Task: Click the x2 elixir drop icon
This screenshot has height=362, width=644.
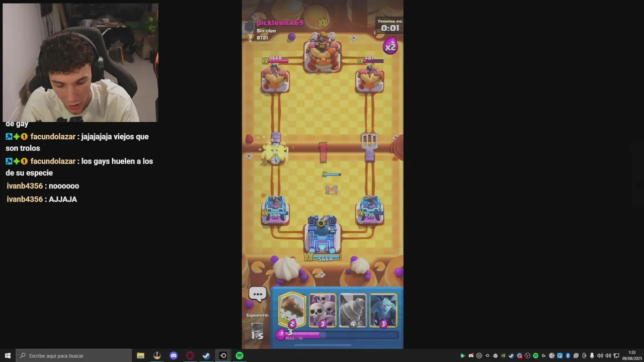Action: [x=390, y=46]
